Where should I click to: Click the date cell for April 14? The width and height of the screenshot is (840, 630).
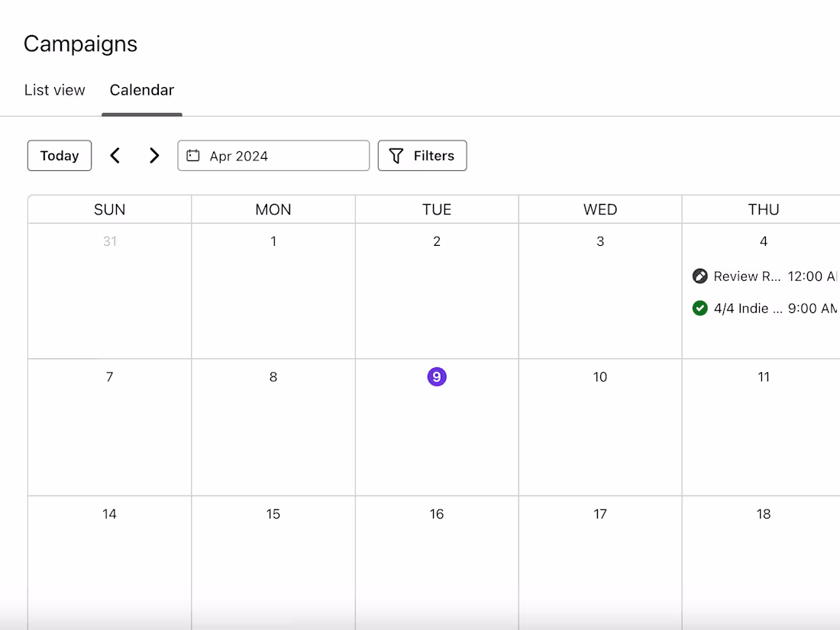point(110,564)
